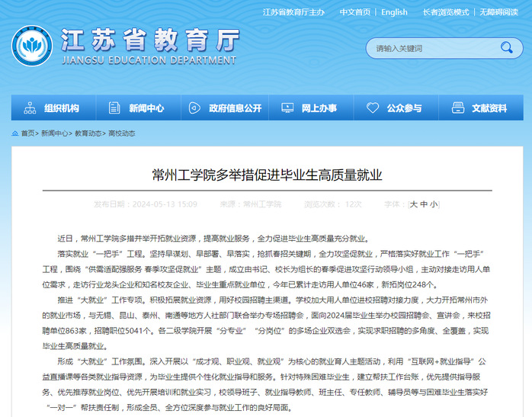Image resolution: width=532 pixels, height=417 pixels.
Task: Open the 组织机构 navigation menu
Action: (61, 108)
